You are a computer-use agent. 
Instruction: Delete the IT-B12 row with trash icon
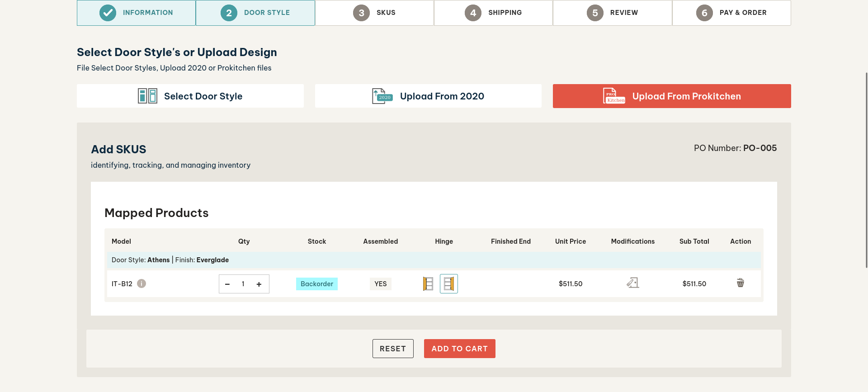[x=740, y=283]
